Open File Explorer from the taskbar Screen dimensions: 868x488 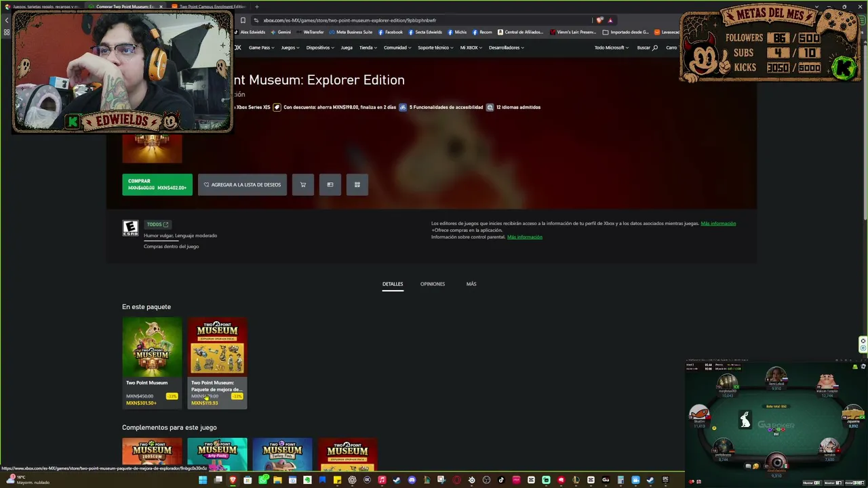point(277,481)
